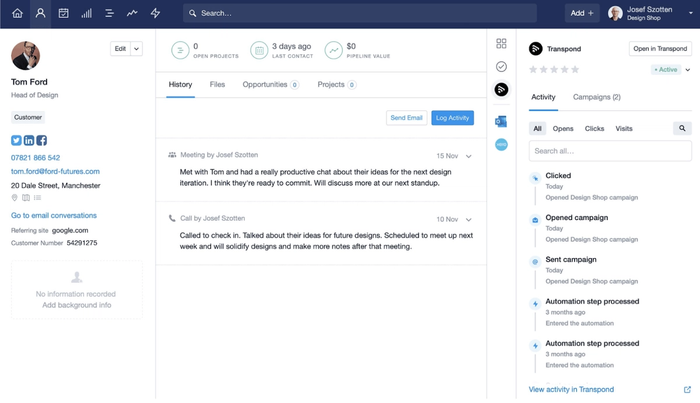This screenshot has height=403, width=700.
Task: Click phone number 07821 866 542
Action: (35, 158)
